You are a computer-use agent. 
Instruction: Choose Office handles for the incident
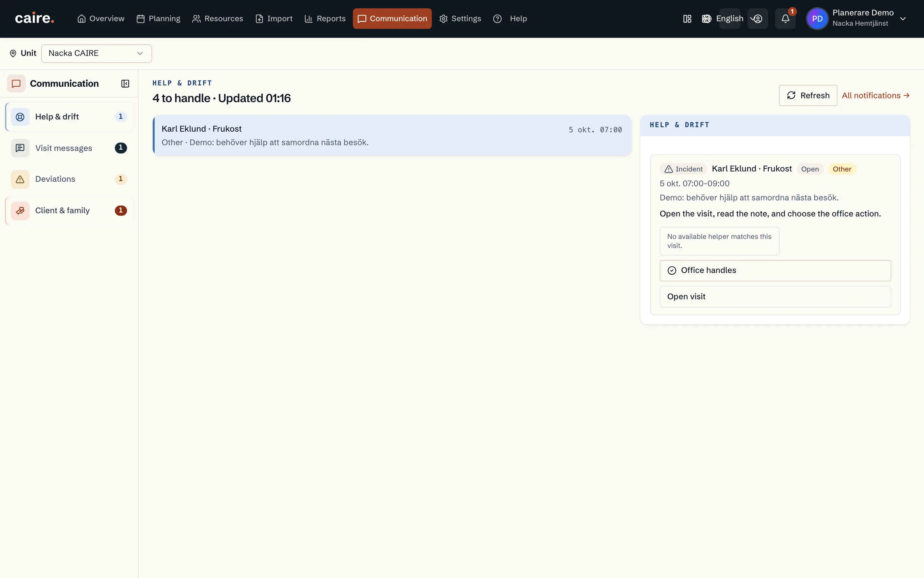pos(775,271)
